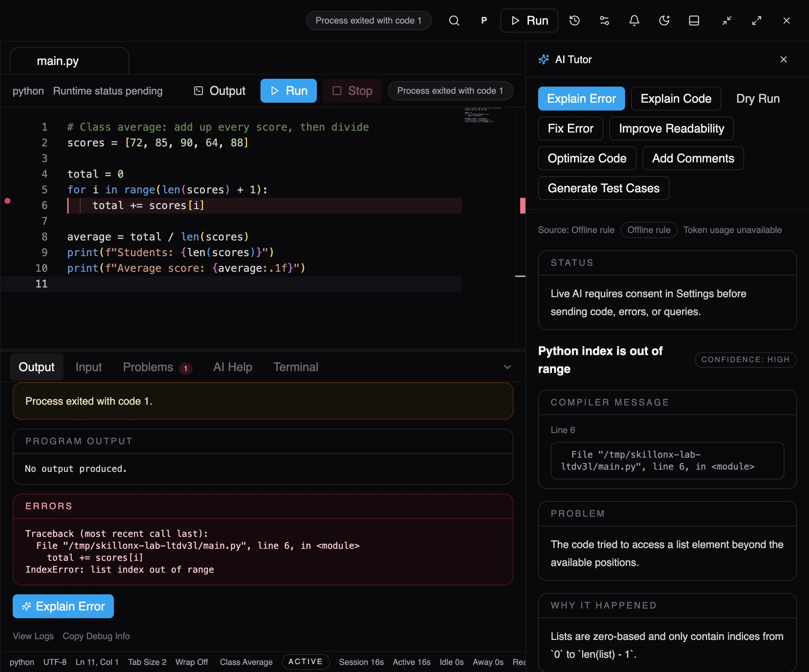Click Add Comments button
The width and height of the screenshot is (809, 672).
coord(693,158)
